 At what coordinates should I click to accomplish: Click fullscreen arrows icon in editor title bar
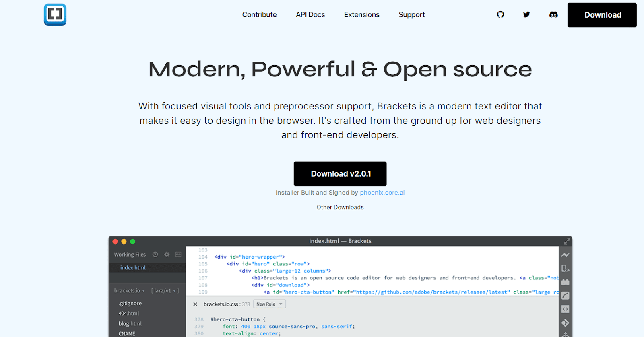pyautogui.click(x=567, y=241)
